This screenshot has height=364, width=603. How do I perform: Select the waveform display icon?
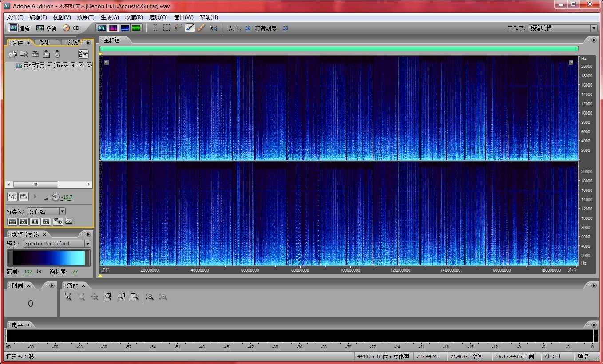(102, 28)
